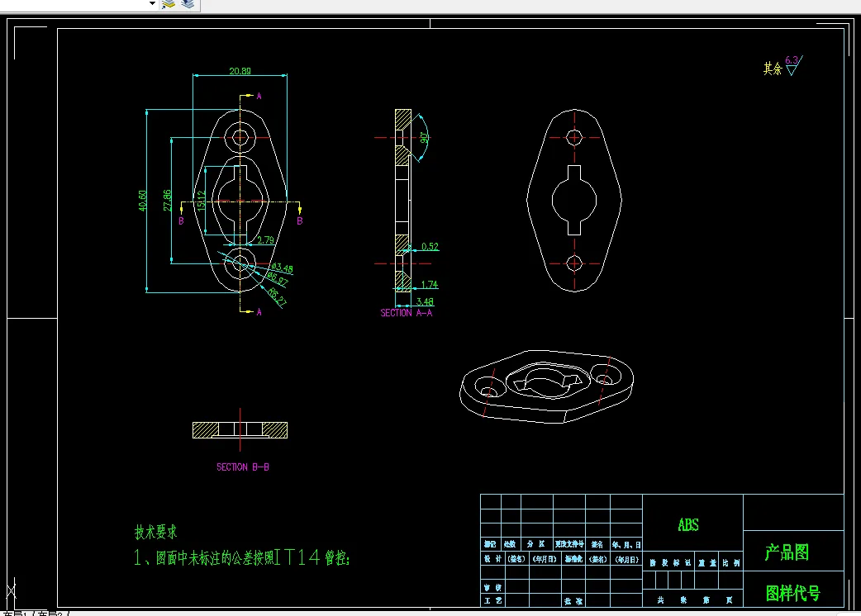Select the 40.60 overall height dimension
This screenshot has height=616, width=861.
coord(143,200)
